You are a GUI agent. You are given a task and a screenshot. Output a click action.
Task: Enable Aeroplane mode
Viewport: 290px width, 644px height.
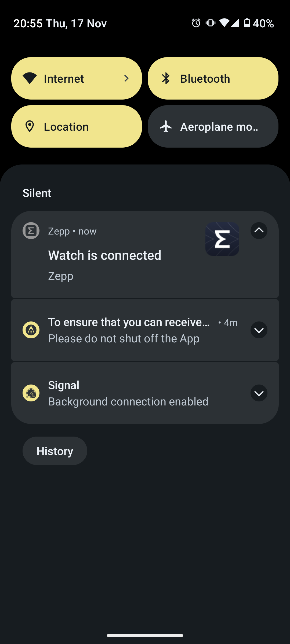coord(213,126)
